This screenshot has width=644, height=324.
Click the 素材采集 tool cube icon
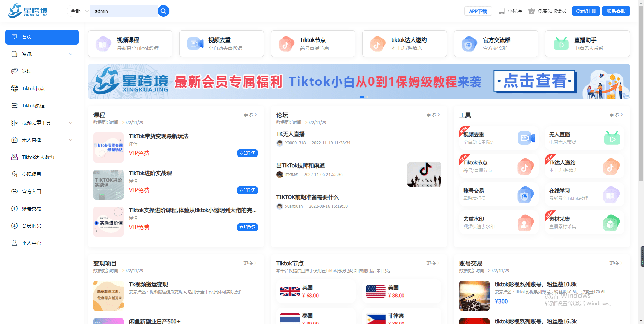(x=611, y=223)
